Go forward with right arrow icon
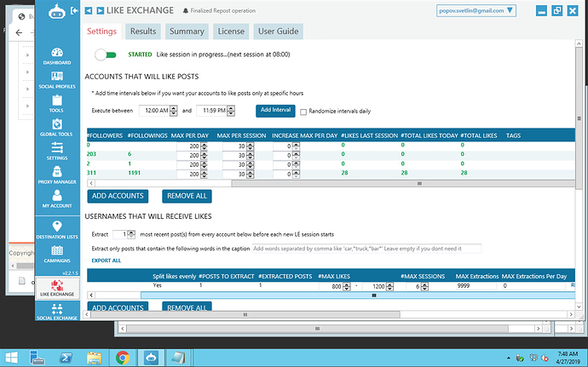Image resolution: width=588 pixels, height=367 pixels. tap(100, 10)
